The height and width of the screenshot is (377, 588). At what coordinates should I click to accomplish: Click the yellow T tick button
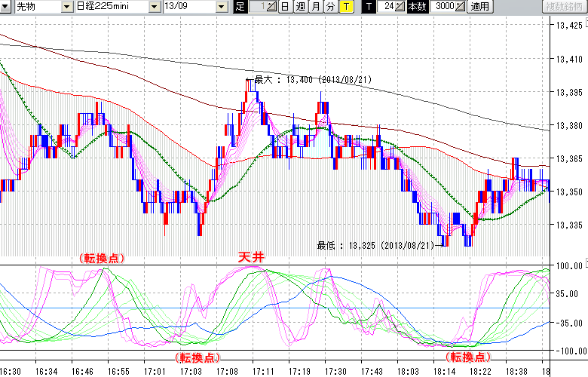pos(345,7)
